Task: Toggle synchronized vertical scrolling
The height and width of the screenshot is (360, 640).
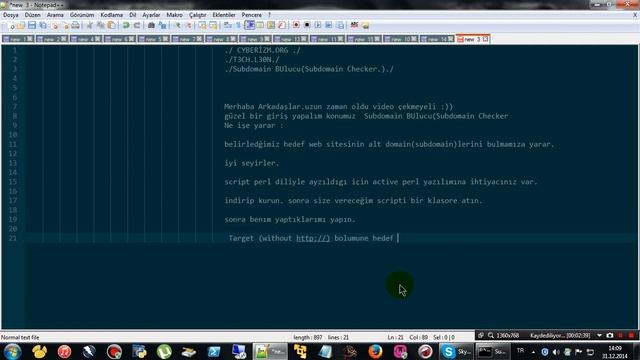Action: tap(202, 25)
